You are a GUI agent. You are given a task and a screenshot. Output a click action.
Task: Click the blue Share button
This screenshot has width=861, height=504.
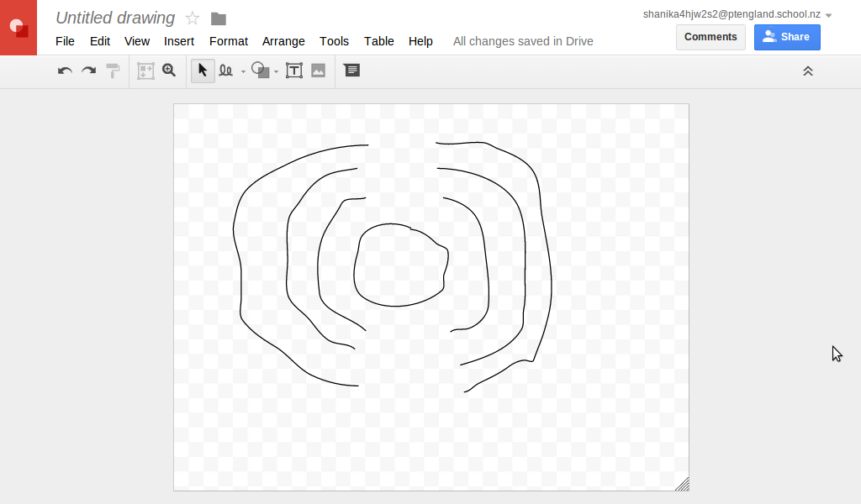pos(787,37)
